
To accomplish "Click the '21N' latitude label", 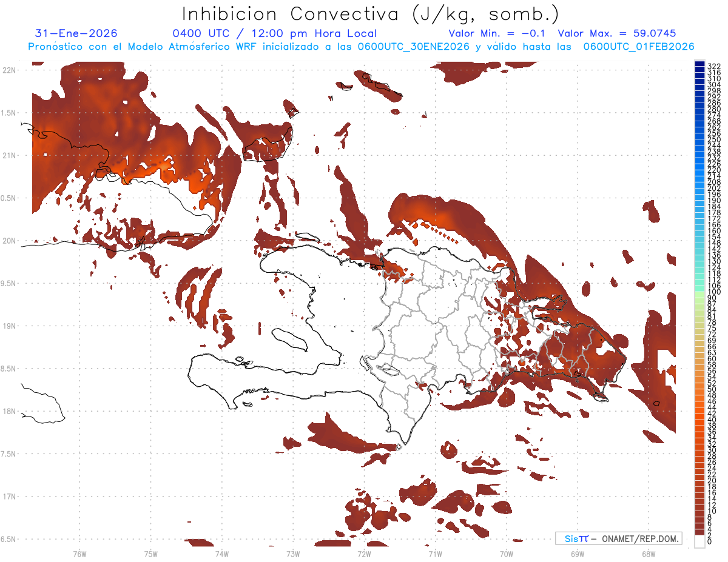I will pos(9,155).
